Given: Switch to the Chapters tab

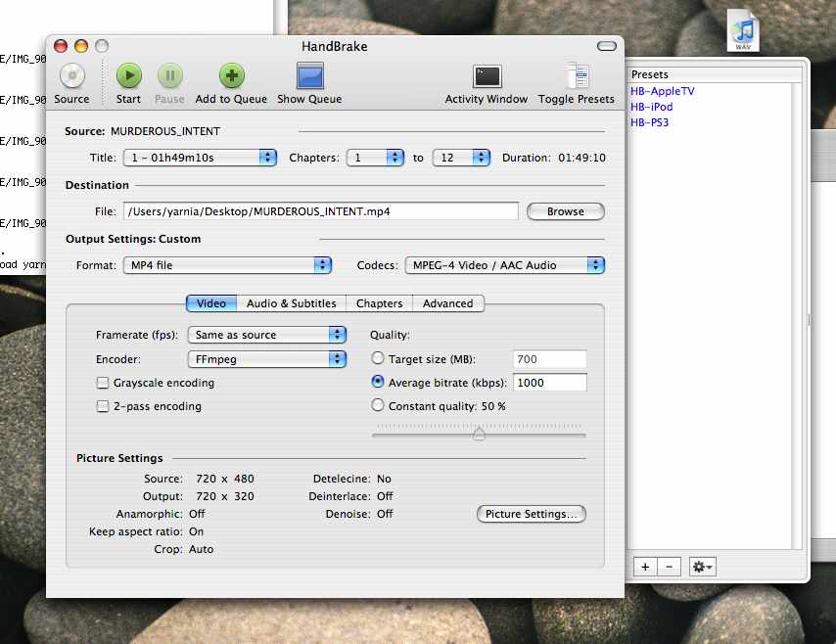Looking at the screenshot, I should 380,303.
